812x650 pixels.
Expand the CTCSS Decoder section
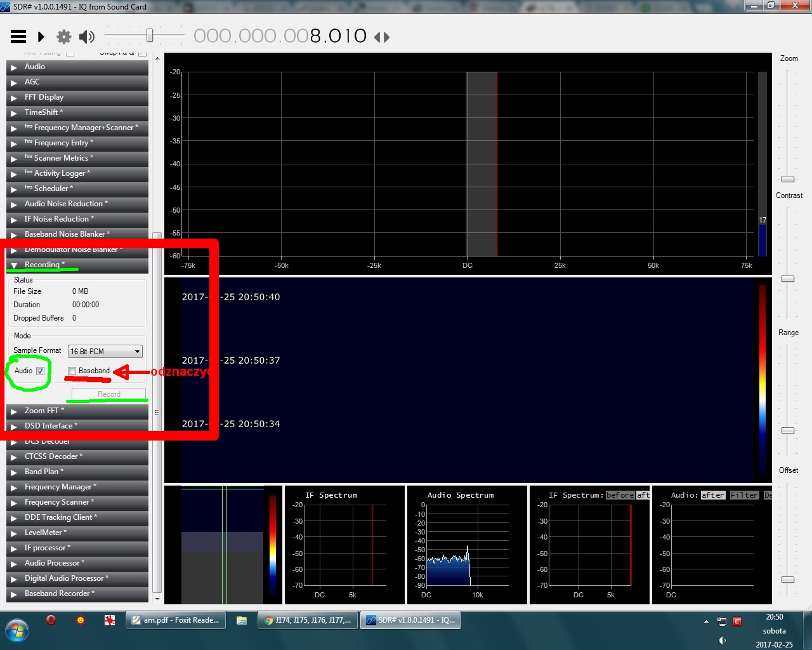point(77,456)
